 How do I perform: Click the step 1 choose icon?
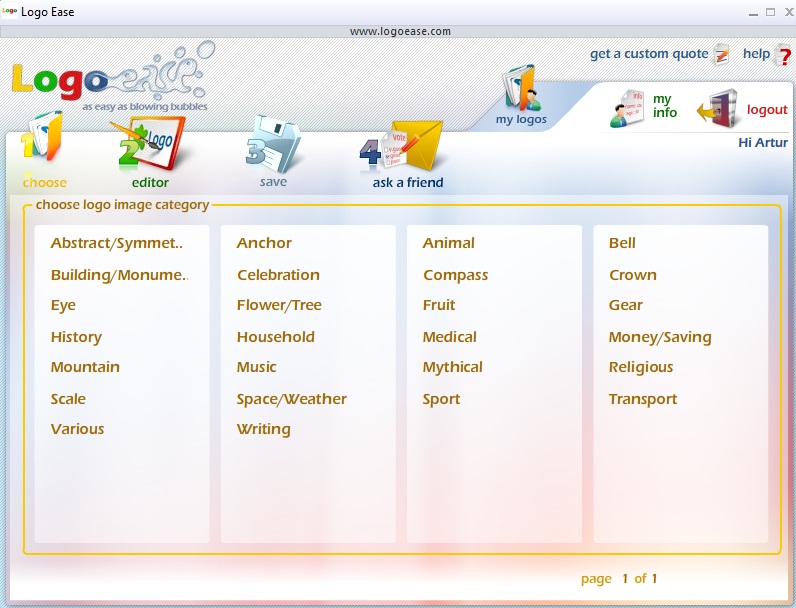[42, 142]
